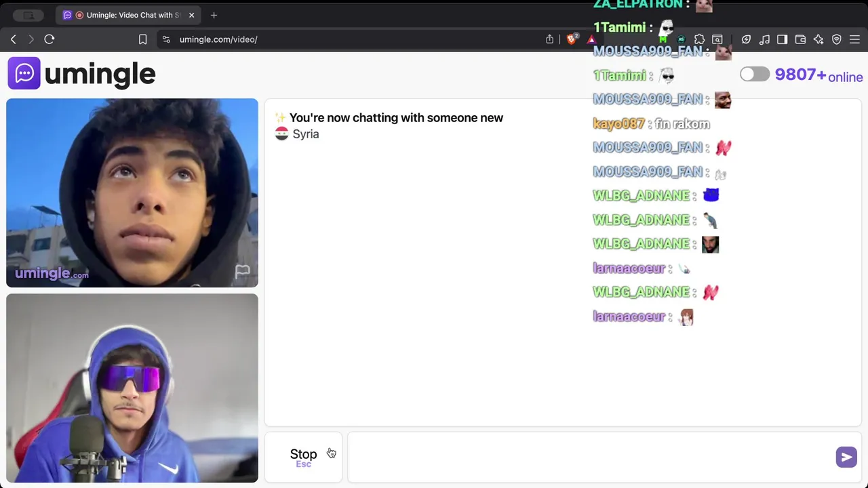Click the vertical tabs toggle button
The image size is (868, 488).
click(28, 15)
